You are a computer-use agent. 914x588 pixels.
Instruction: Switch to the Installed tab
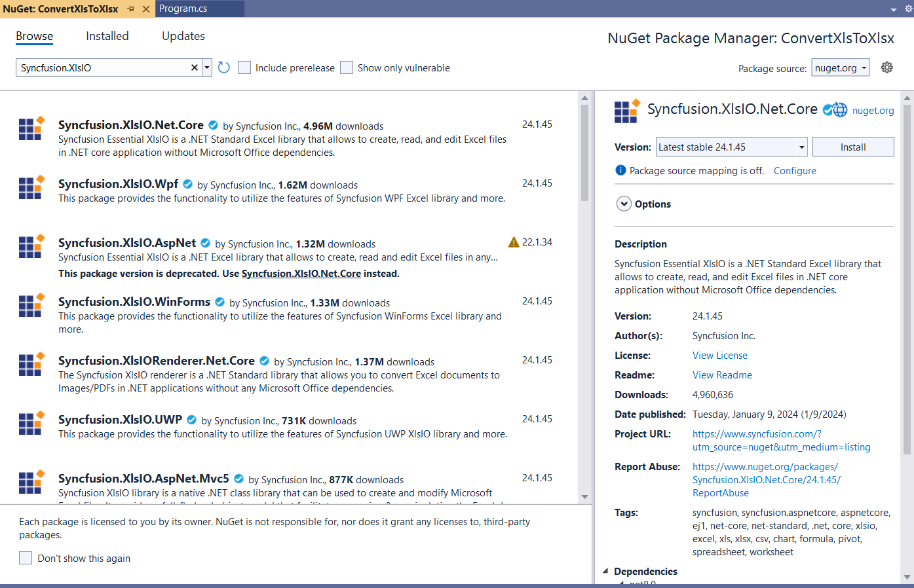[107, 36]
